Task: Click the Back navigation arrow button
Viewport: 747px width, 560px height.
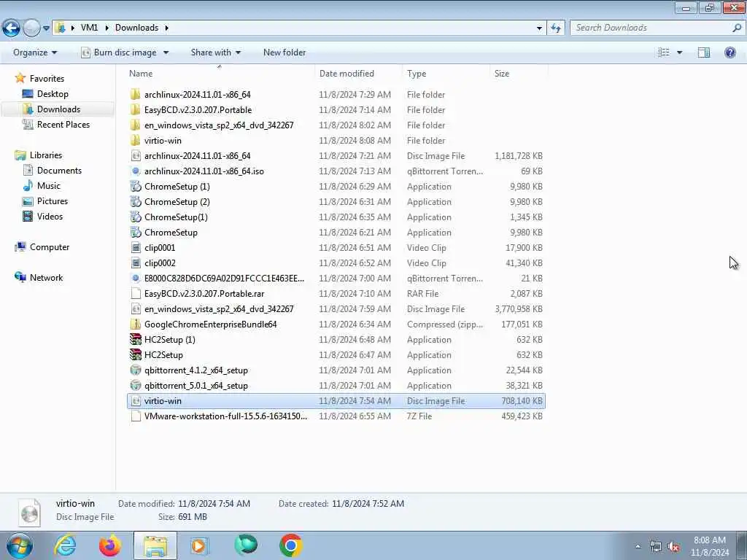Action: (11, 28)
